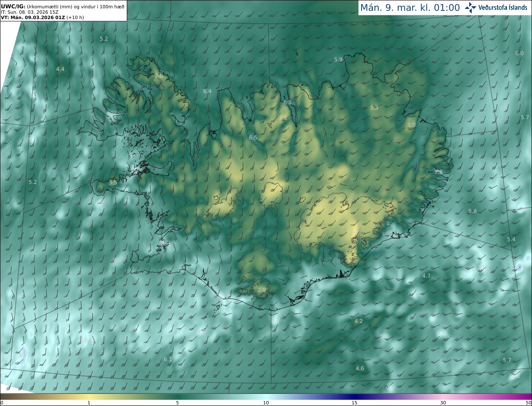Click the 5 tick on the color scale
The width and height of the screenshot is (532, 406).
click(177, 403)
